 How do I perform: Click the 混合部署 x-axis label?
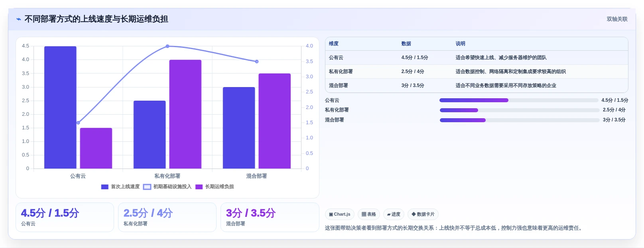[257, 176]
